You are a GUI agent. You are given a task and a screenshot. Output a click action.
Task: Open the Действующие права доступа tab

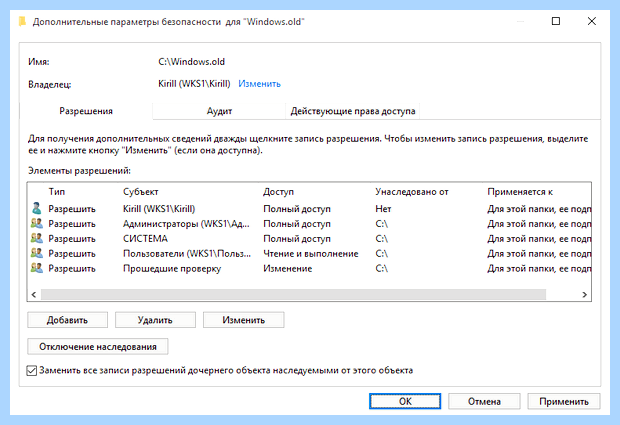(x=352, y=111)
